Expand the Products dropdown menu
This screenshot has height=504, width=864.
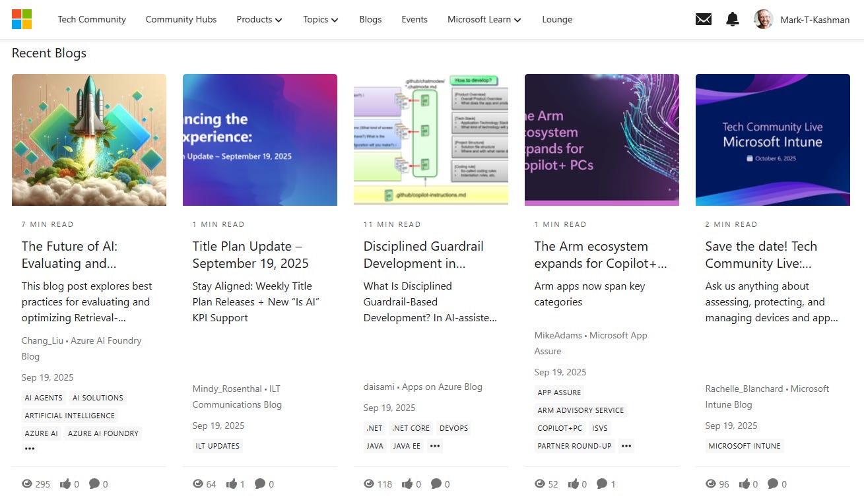click(259, 19)
